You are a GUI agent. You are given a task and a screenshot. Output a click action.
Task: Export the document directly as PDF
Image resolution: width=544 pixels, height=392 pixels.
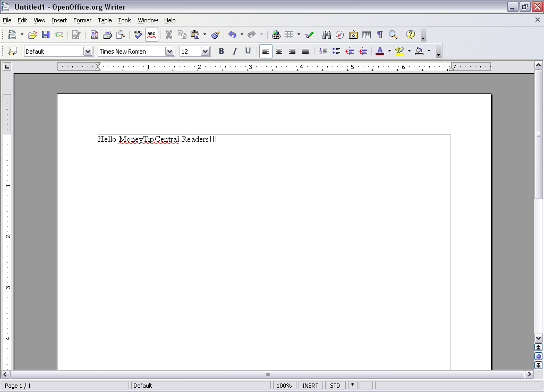[x=94, y=35]
